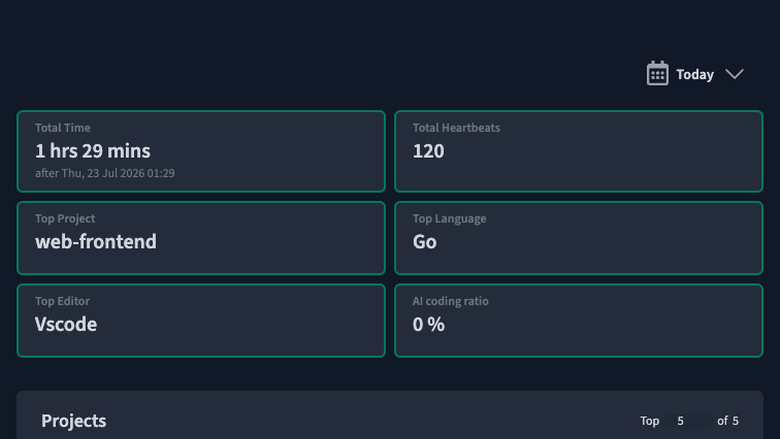
Task: Select the Total Time summary card
Action: pyautogui.click(x=201, y=151)
